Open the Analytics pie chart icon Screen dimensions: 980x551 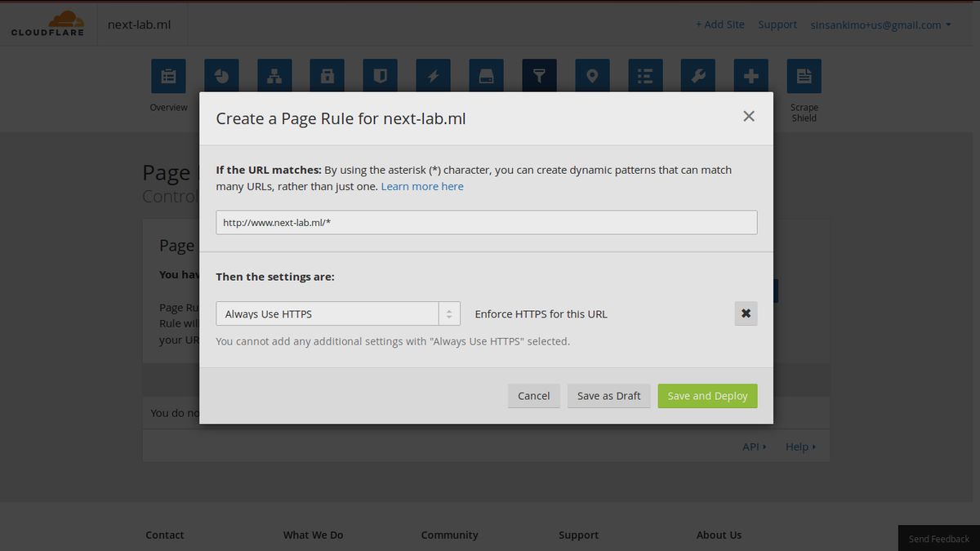click(221, 76)
